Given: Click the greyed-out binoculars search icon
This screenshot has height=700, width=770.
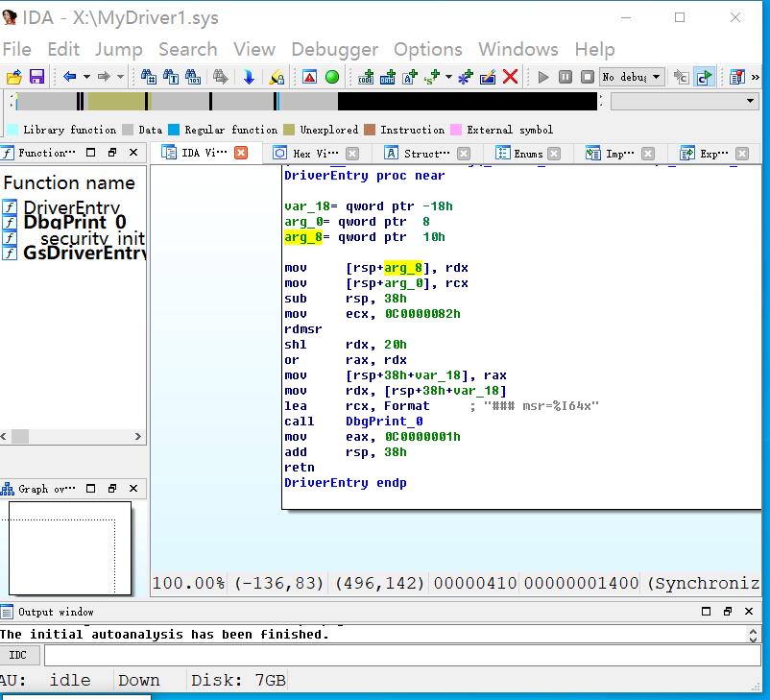Looking at the screenshot, I should pyautogui.click(x=221, y=77).
